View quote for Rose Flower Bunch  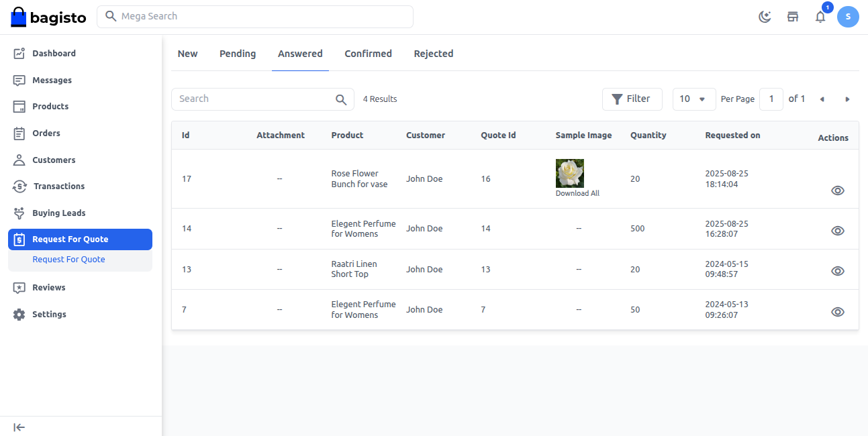click(837, 190)
